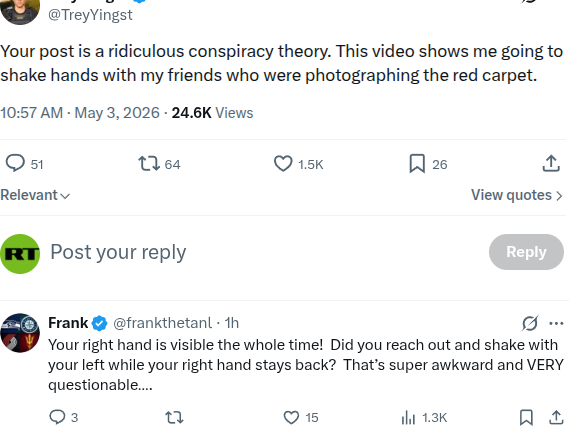The image size is (569, 438).
Task: Repost Frank's reply
Action: click(x=174, y=417)
